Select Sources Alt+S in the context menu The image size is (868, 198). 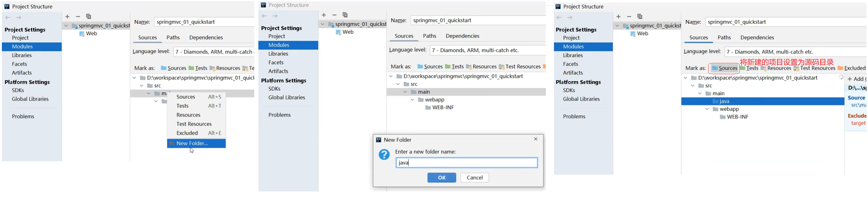tap(186, 97)
